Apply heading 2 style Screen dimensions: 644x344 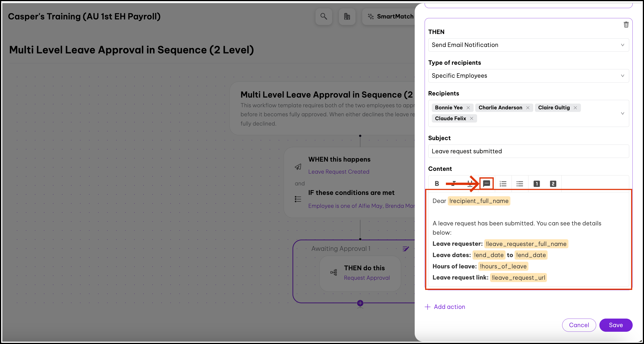pos(553,184)
